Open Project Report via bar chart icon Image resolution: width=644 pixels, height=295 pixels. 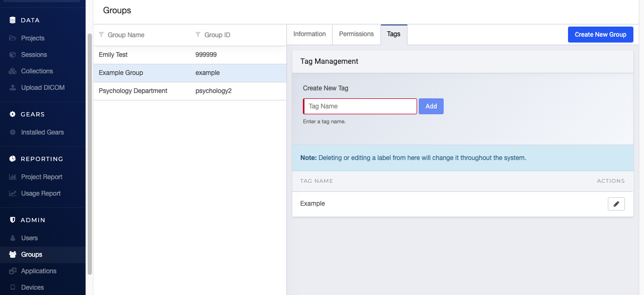(13, 177)
